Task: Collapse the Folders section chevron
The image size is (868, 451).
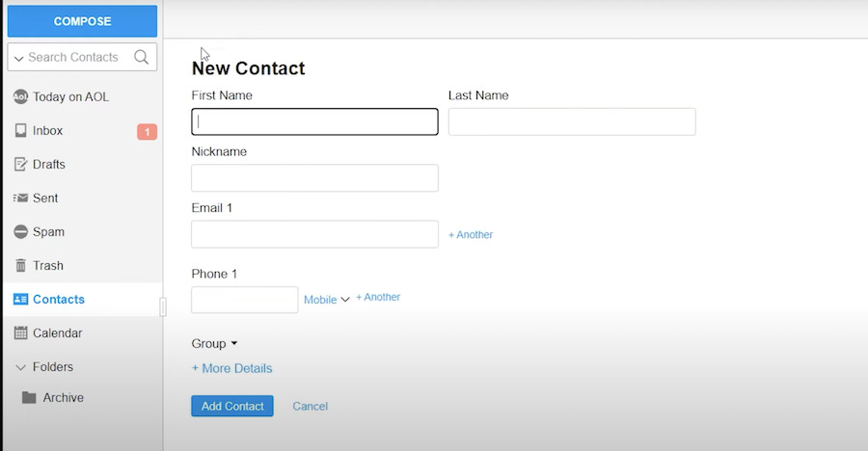Action: point(20,367)
